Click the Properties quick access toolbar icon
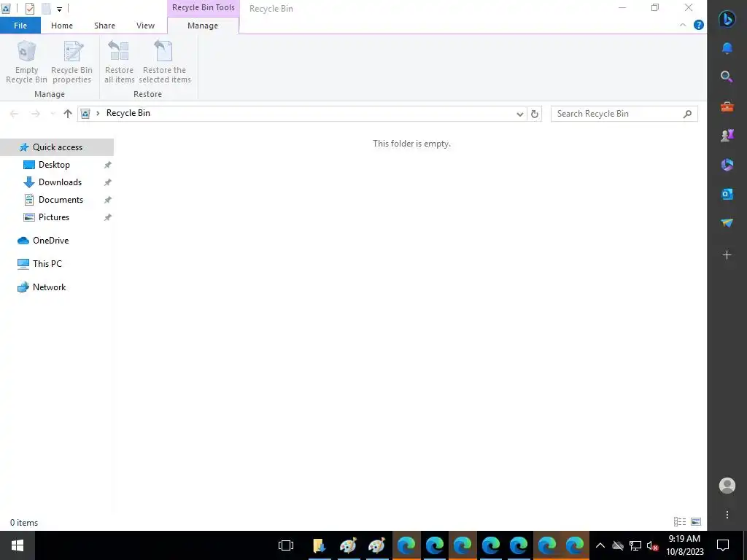 [29, 9]
